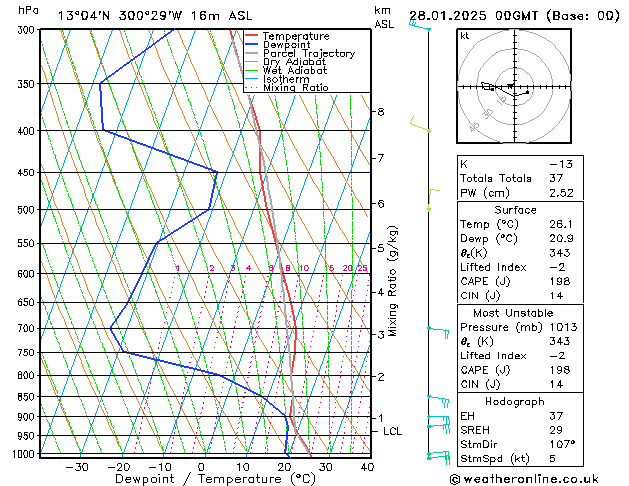Click the hodograph circular plot center
The width and height of the screenshot is (629, 486).
click(x=514, y=86)
